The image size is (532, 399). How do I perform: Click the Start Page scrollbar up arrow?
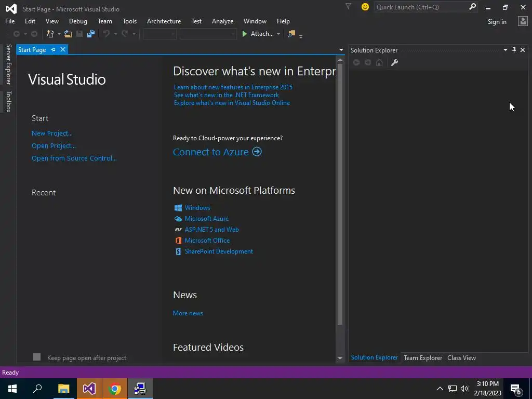pyautogui.click(x=340, y=60)
